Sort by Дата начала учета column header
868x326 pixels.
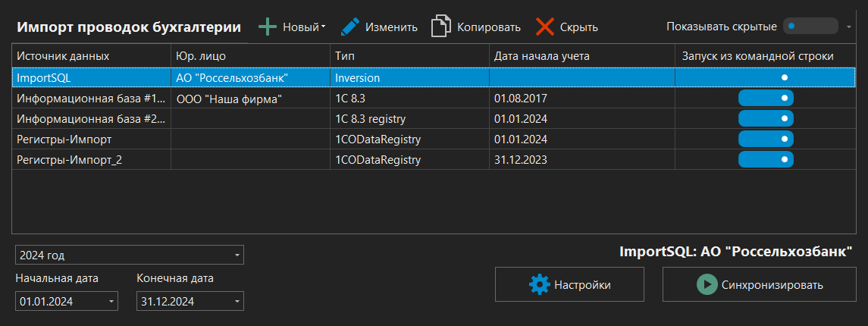click(581, 56)
